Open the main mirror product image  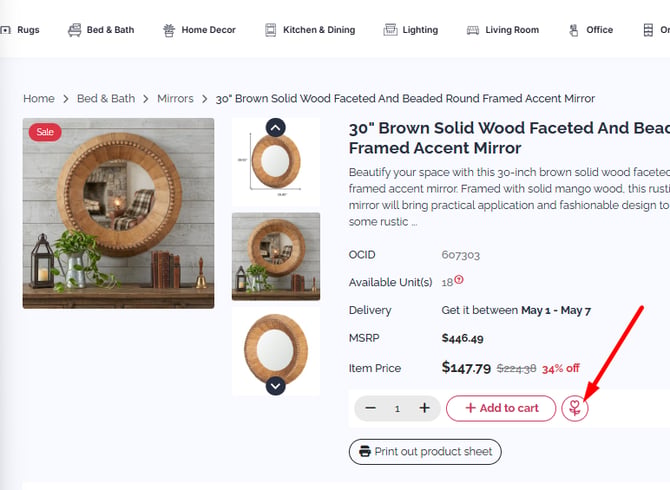(x=118, y=213)
